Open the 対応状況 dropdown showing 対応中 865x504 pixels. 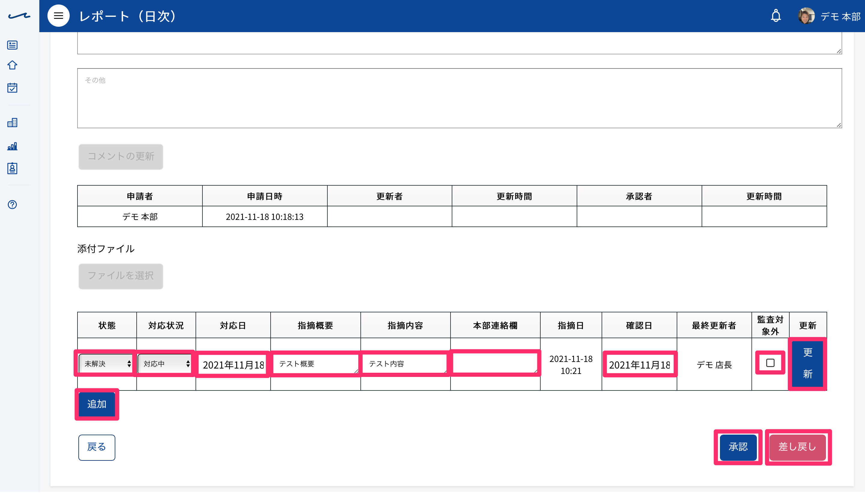pyautogui.click(x=165, y=363)
